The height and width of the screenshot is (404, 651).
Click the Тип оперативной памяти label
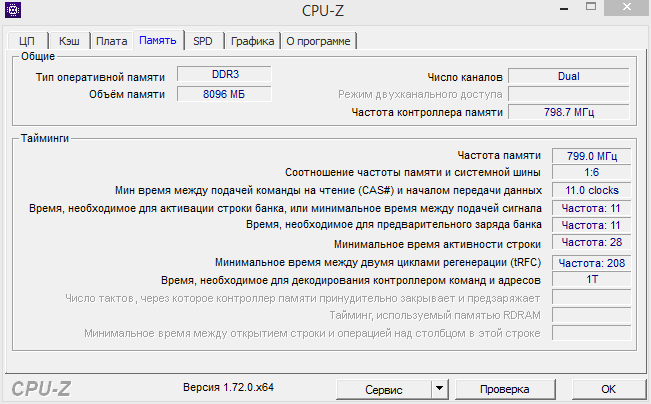coord(100,77)
